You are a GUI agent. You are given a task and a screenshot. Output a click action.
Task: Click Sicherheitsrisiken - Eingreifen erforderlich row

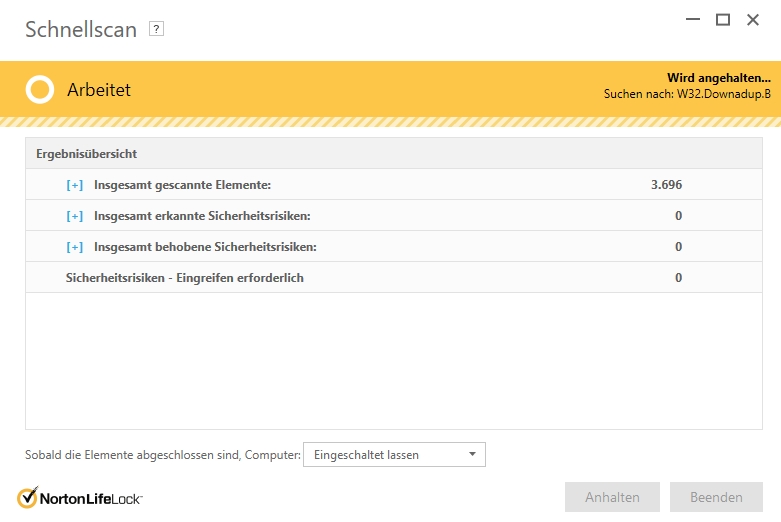pyautogui.click(x=394, y=277)
